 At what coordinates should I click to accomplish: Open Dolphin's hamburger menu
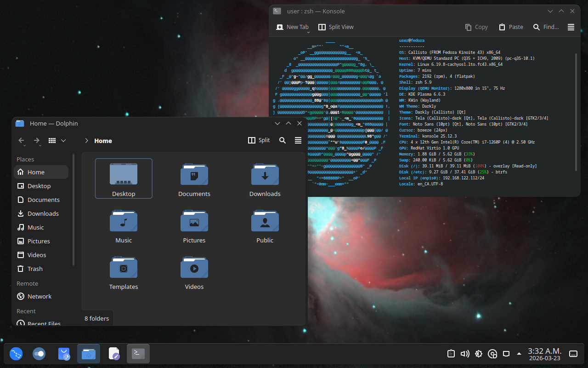tap(298, 140)
